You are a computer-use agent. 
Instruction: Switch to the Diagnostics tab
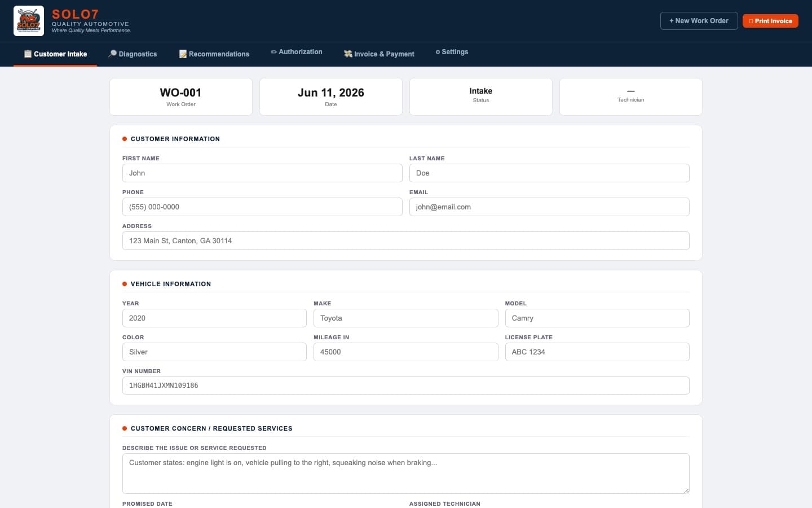(x=133, y=54)
